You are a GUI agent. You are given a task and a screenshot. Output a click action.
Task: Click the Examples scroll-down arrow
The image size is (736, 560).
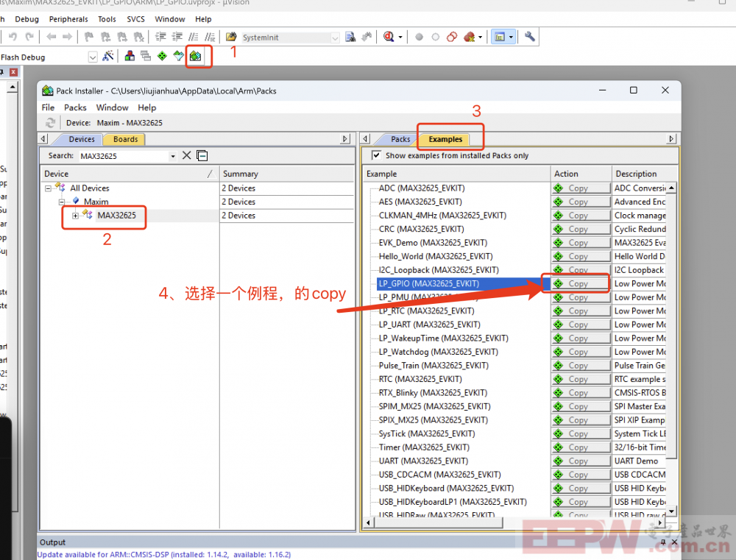671,511
